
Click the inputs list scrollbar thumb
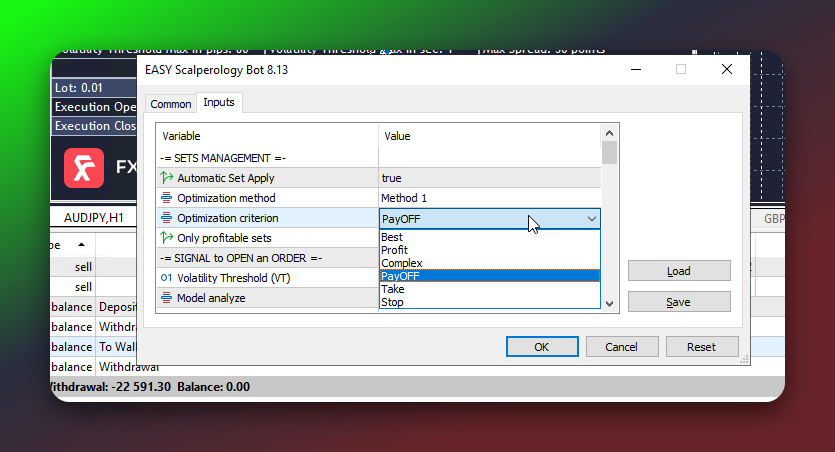point(610,153)
